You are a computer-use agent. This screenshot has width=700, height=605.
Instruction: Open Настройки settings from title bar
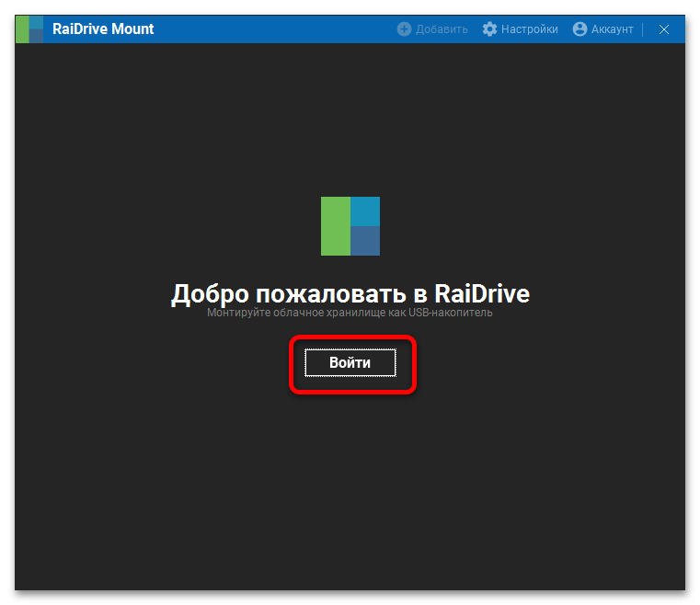point(520,29)
